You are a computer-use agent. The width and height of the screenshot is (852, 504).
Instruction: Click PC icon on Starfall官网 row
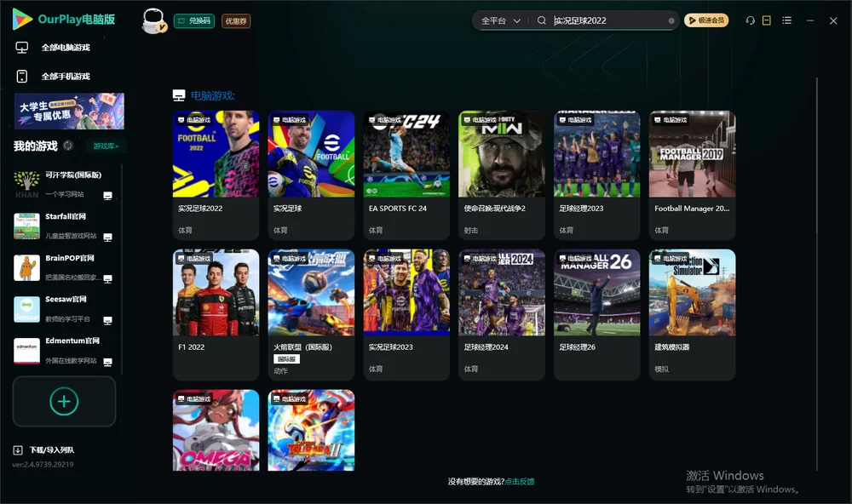[107, 238]
